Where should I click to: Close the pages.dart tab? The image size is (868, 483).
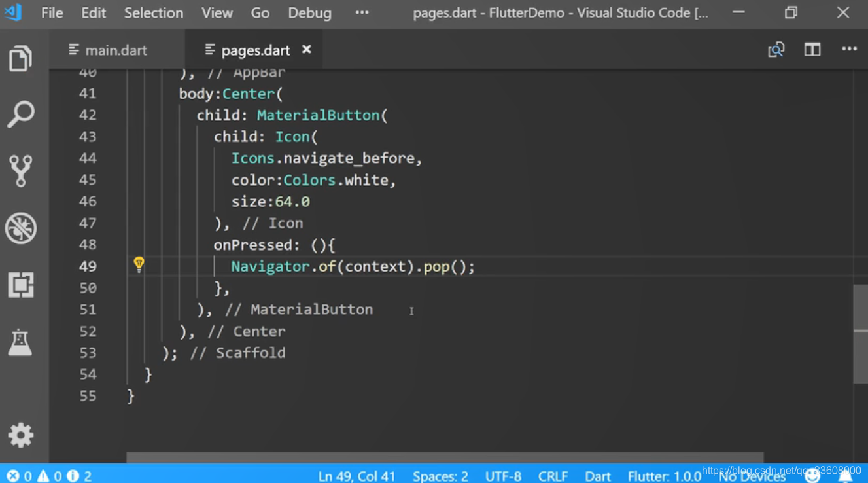[x=307, y=50]
